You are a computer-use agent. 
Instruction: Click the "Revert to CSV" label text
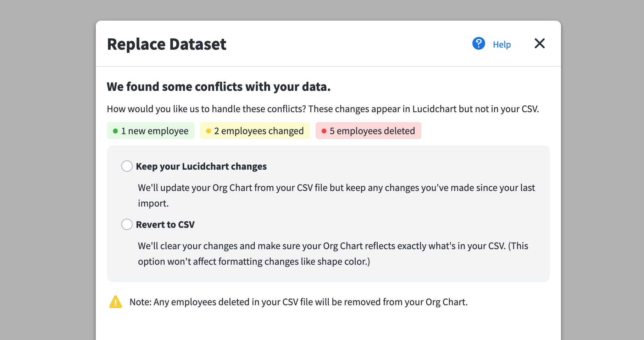165,225
